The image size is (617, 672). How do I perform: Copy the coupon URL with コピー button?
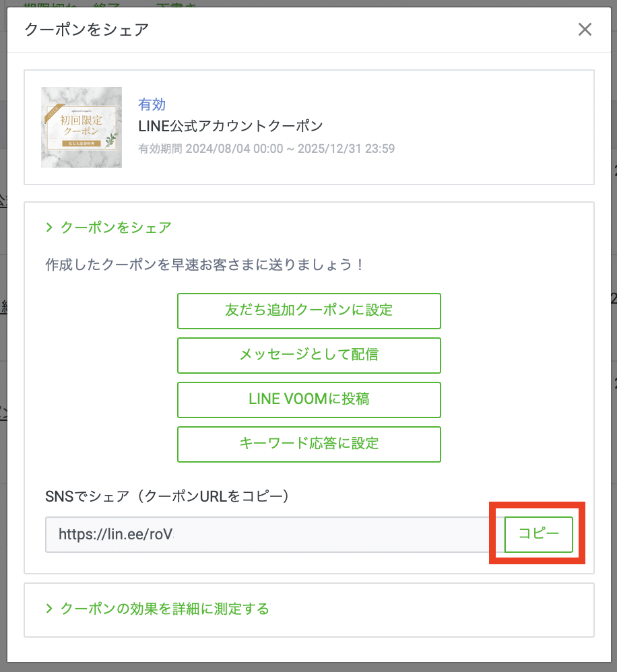pyautogui.click(x=538, y=535)
